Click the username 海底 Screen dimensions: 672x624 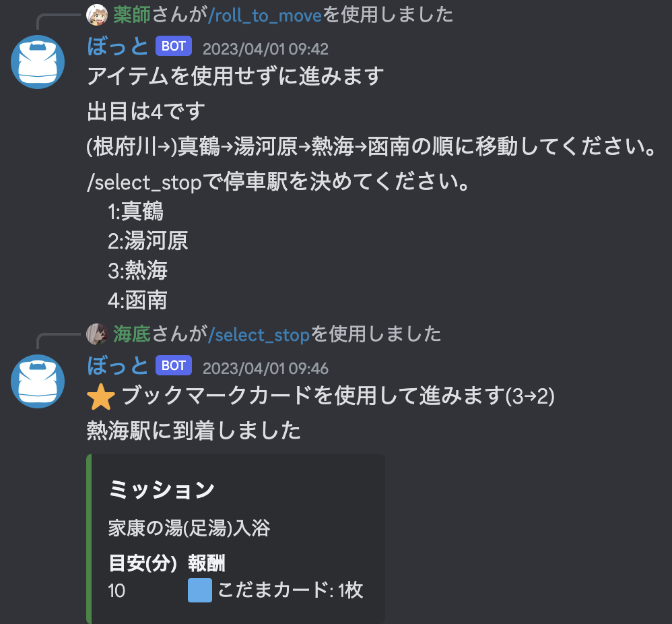131,334
